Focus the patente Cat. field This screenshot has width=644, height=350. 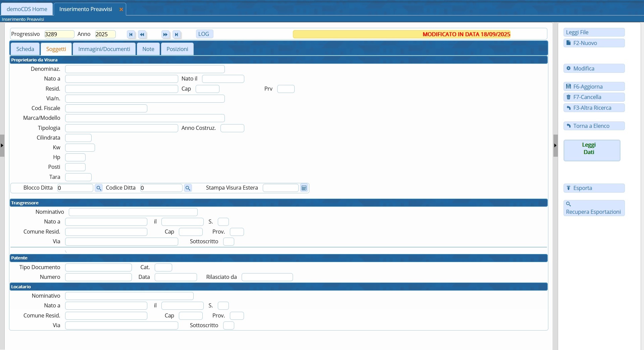163,267
